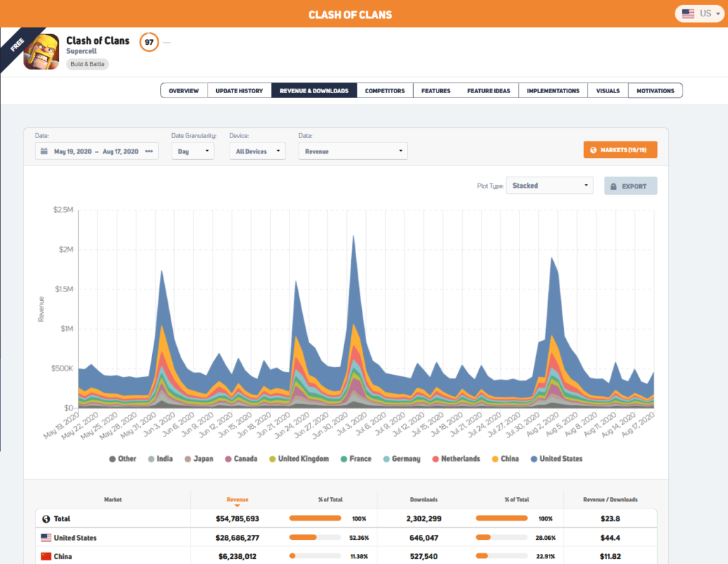Switch to the Visuals tab
The image size is (728, 564).
[608, 90]
